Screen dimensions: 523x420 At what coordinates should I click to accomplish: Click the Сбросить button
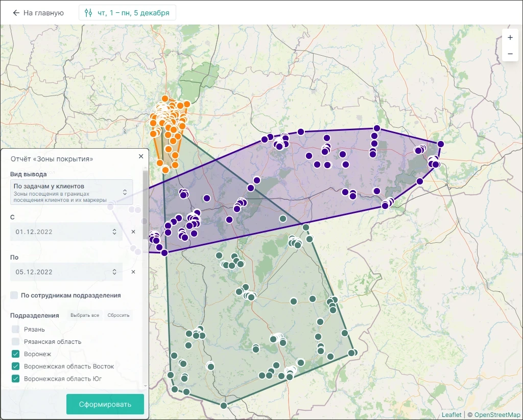(118, 315)
